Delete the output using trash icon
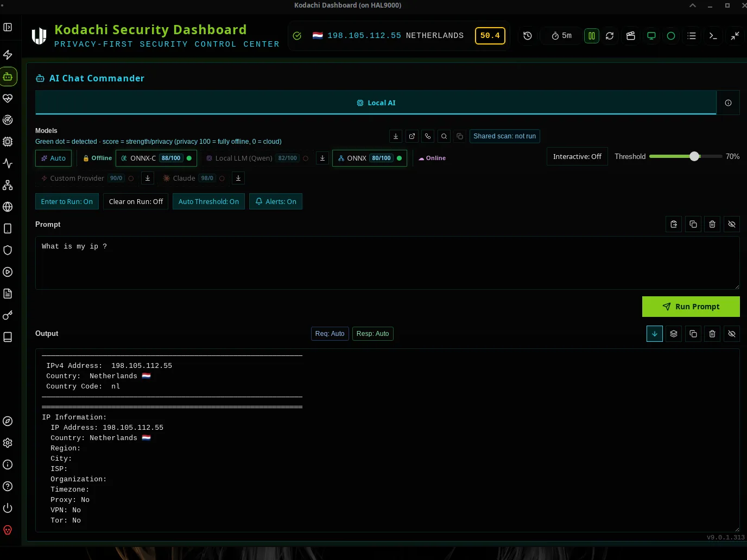747x560 pixels. 712,334
